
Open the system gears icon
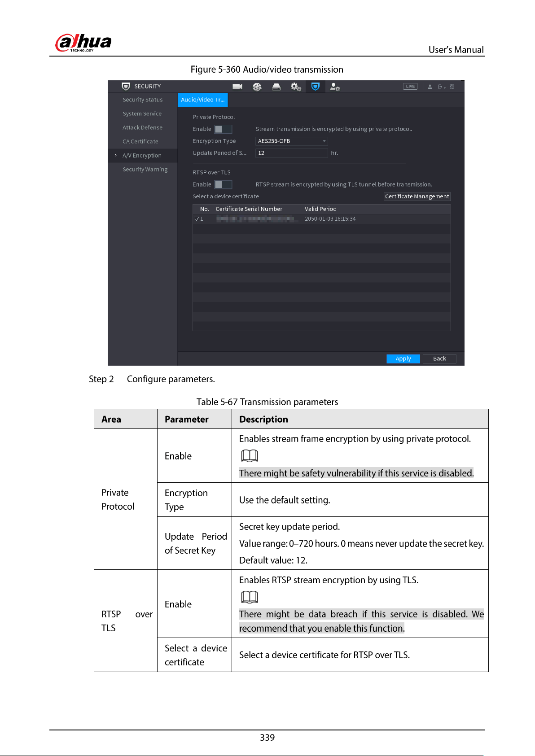[x=296, y=87]
